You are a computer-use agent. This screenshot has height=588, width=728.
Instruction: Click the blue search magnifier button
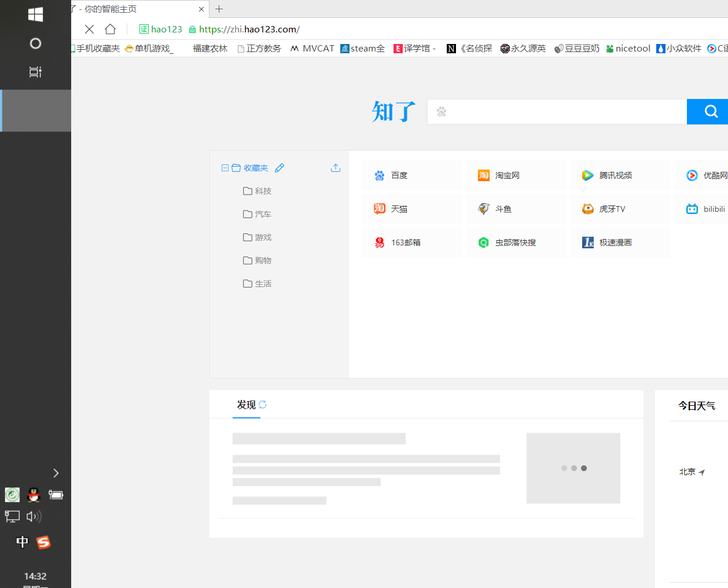(707, 112)
